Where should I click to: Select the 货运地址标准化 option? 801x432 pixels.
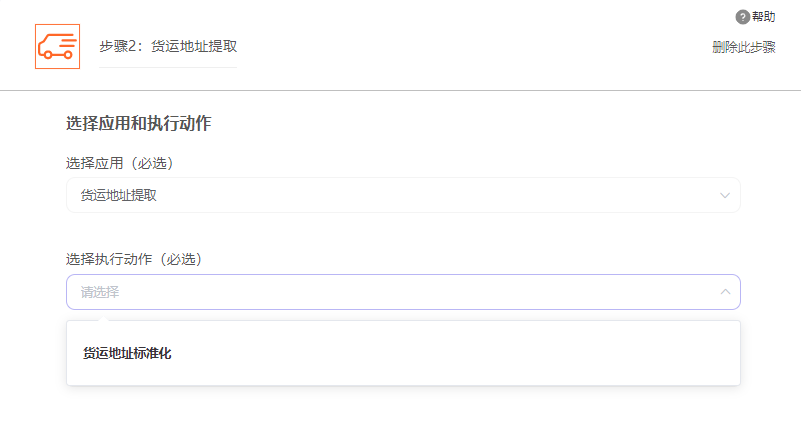coord(127,353)
